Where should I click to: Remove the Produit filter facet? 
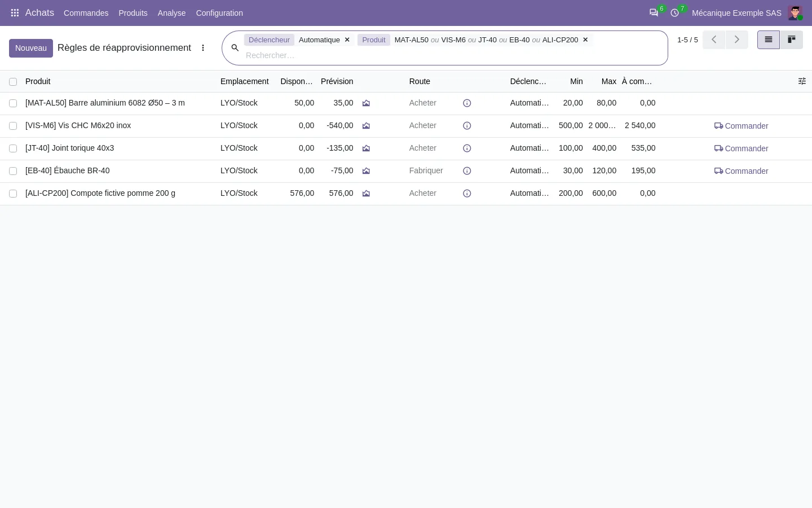[585, 40]
